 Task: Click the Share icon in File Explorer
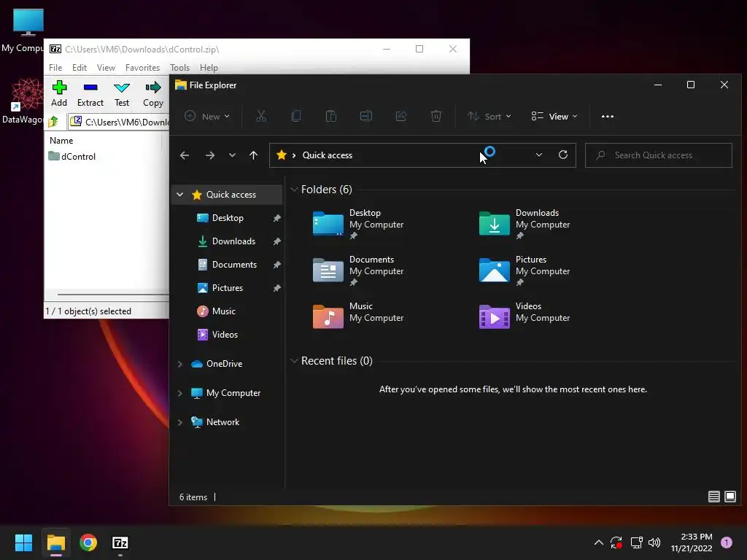(401, 116)
